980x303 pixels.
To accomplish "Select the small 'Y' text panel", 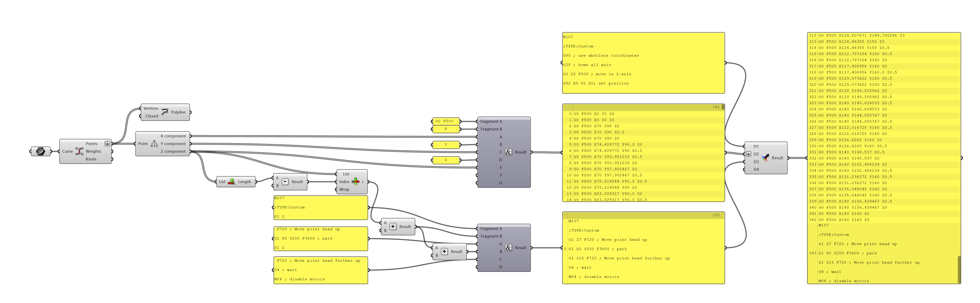I will coord(446,145).
